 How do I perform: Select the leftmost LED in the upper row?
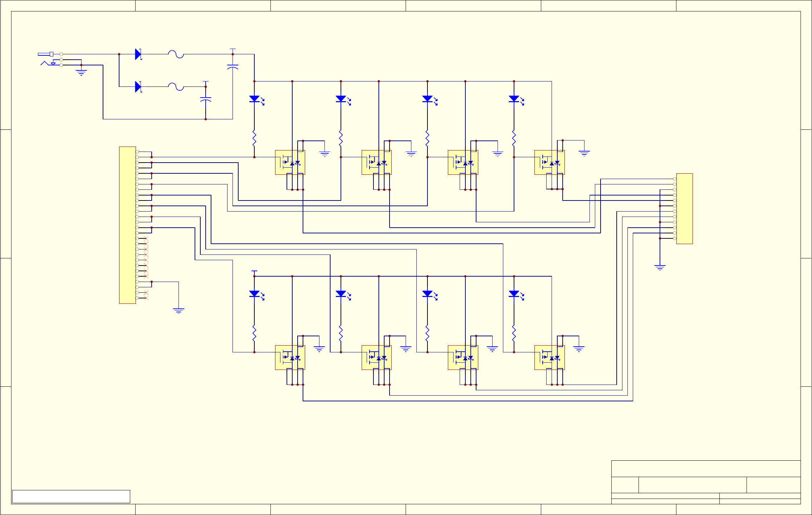pyautogui.click(x=256, y=100)
